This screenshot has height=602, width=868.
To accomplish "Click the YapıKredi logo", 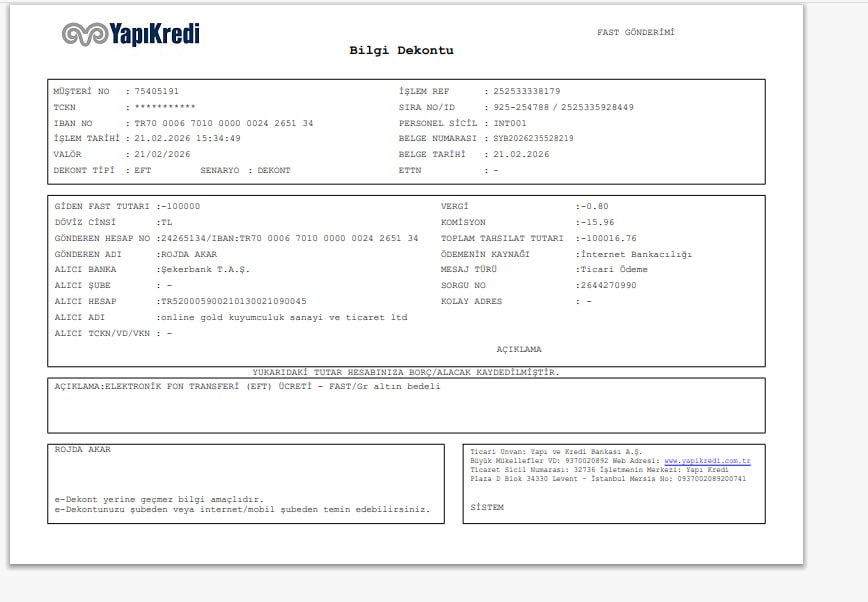I will point(131,34).
